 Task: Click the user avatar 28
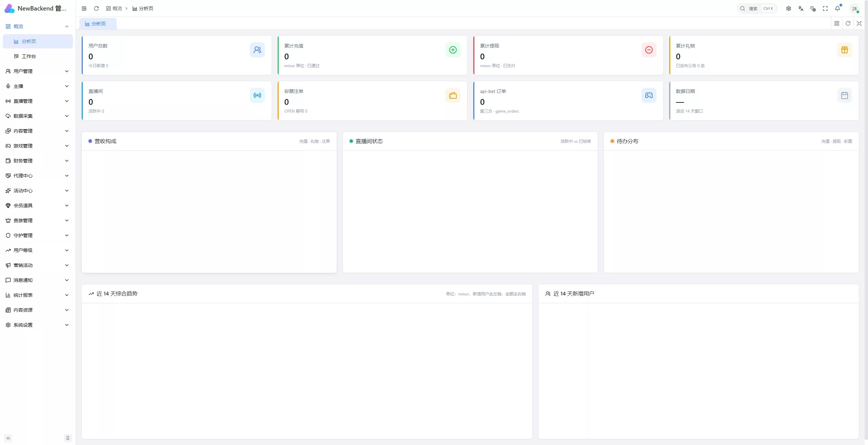[854, 8]
